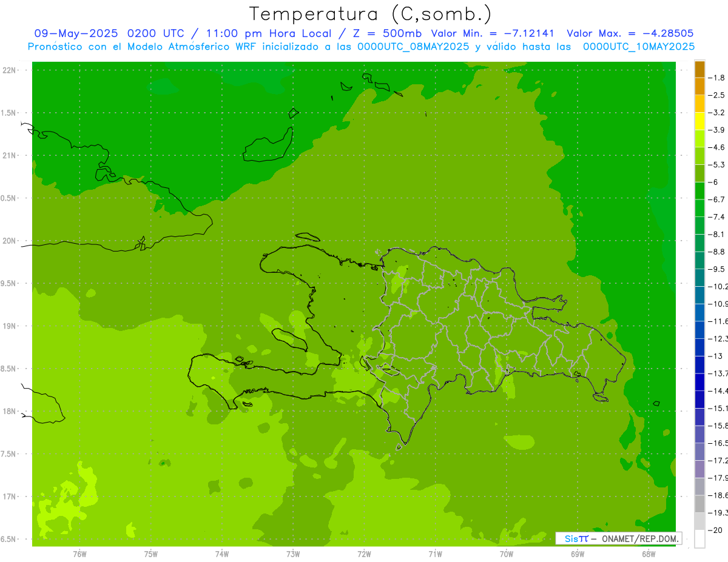Image resolution: width=728 pixels, height=562 pixels.
Task: Click the "Valor Min. = -7.12141" value
Action: 493,33
